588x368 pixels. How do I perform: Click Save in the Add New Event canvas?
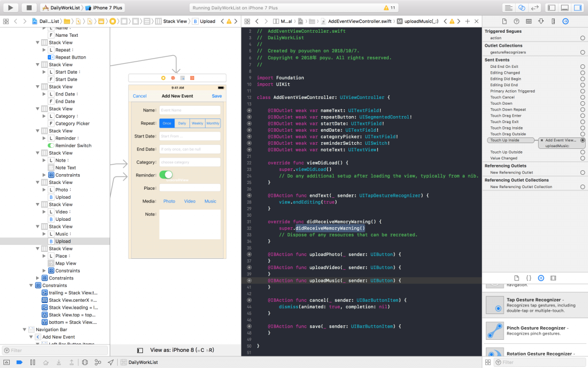click(216, 96)
